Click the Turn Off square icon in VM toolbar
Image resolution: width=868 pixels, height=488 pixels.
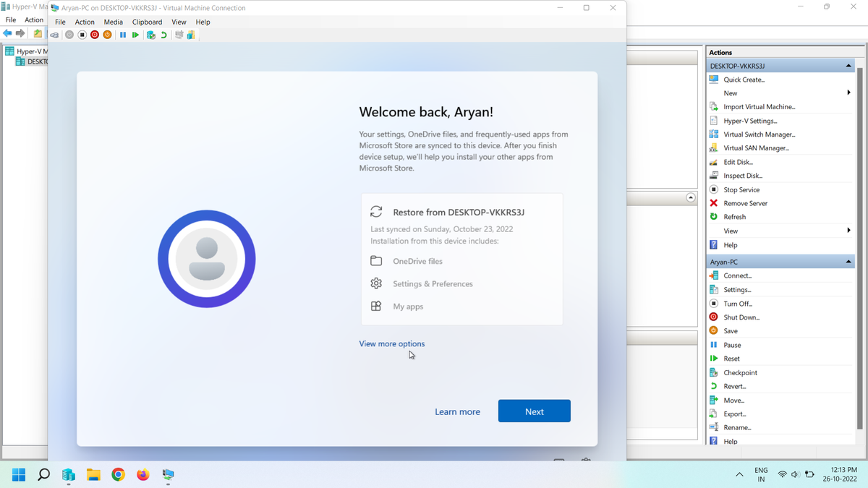point(82,35)
